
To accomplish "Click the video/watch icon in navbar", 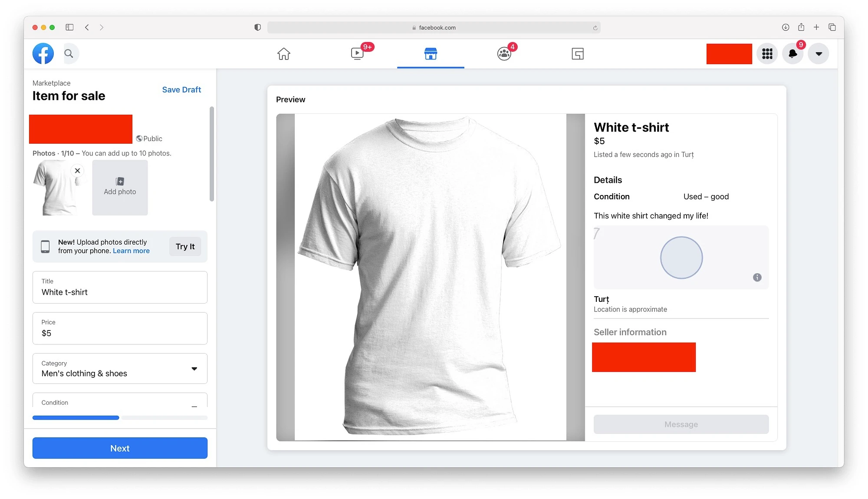I will tap(356, 54).
